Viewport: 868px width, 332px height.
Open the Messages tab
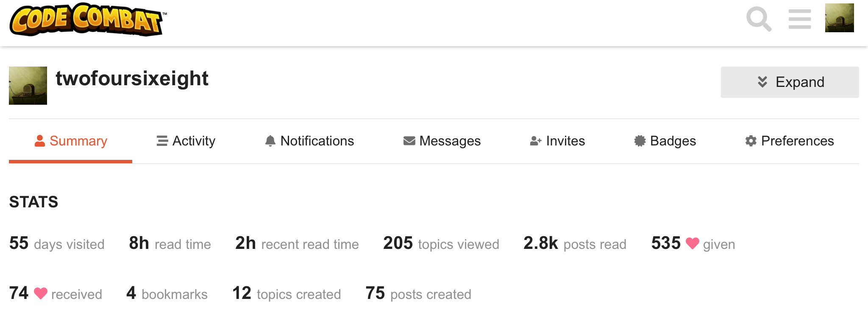[442, 141]
